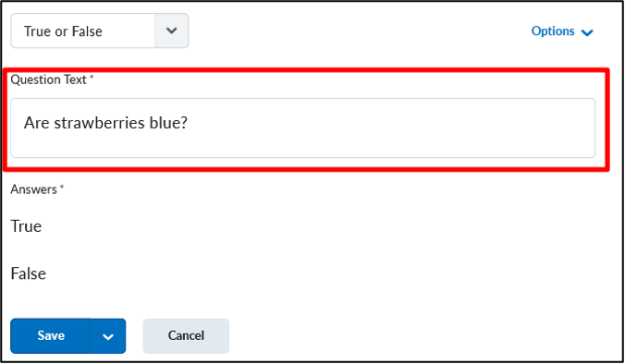Click the word Options at top right

pos(553,31)
